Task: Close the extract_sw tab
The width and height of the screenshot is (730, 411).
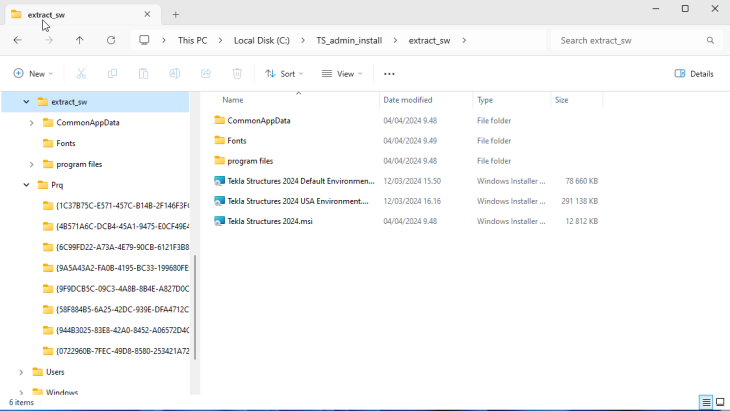Action: [147, 14]
